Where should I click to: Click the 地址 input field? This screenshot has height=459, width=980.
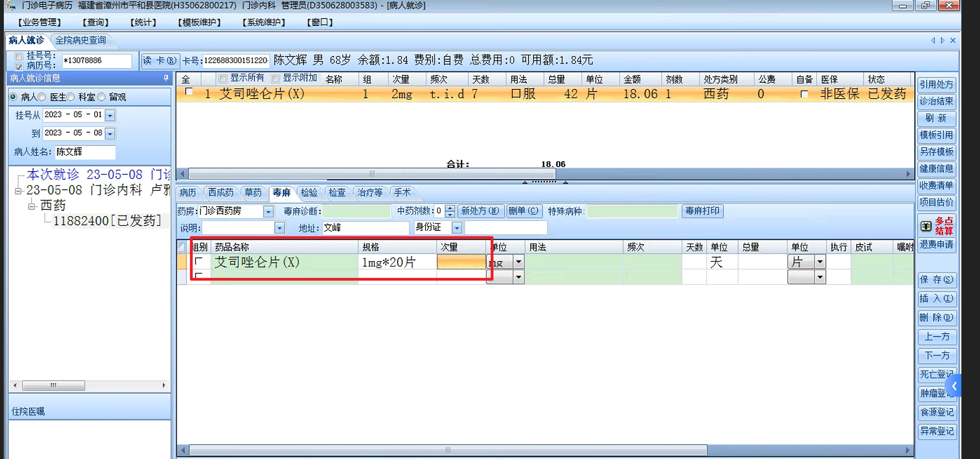(x=365, y=228)
